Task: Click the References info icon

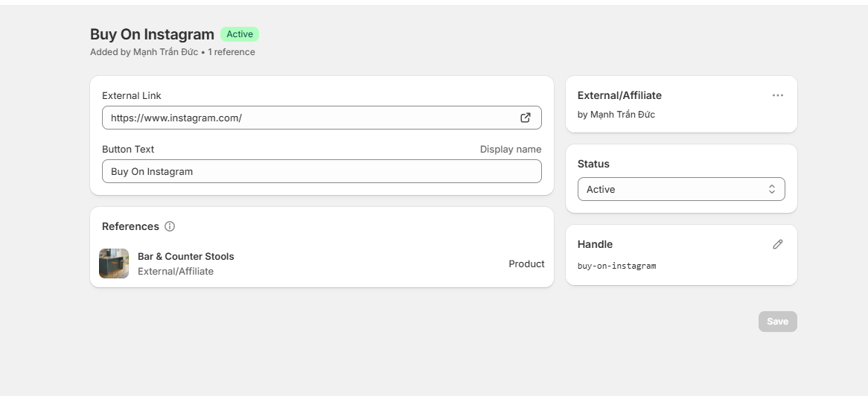Action: (x=170, y=226)
